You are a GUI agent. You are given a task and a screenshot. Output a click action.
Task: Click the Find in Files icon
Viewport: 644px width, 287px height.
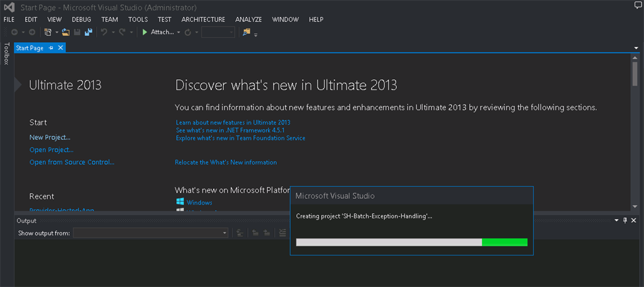247,32
